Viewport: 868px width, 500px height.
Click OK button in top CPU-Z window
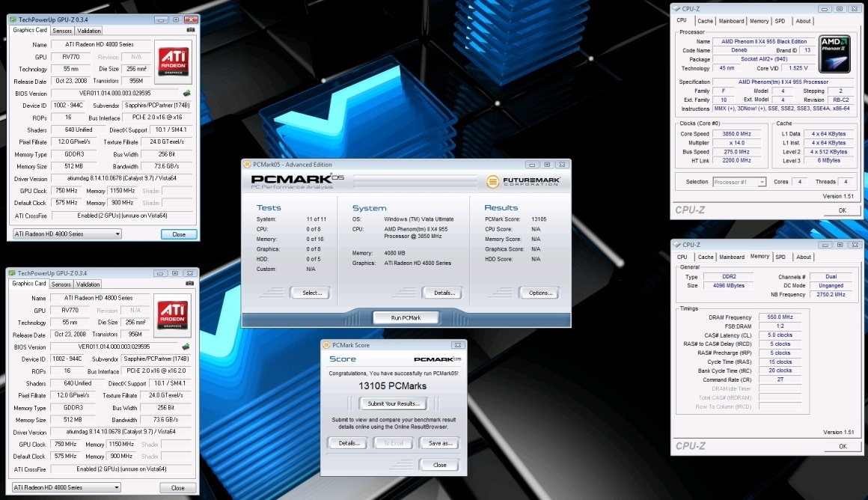point(842,210)
